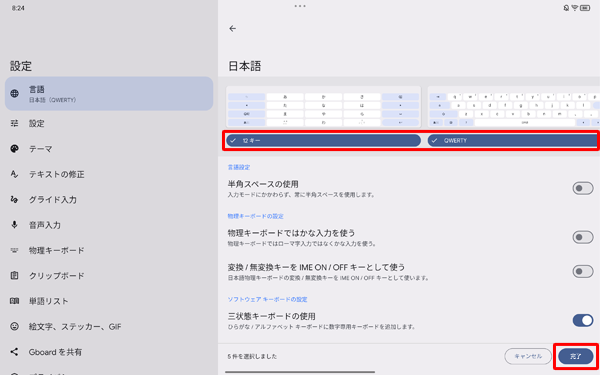The image size is (600, 375).
Task: Deselect the QWERTY layout chip
Action: [x=514, y=140]
